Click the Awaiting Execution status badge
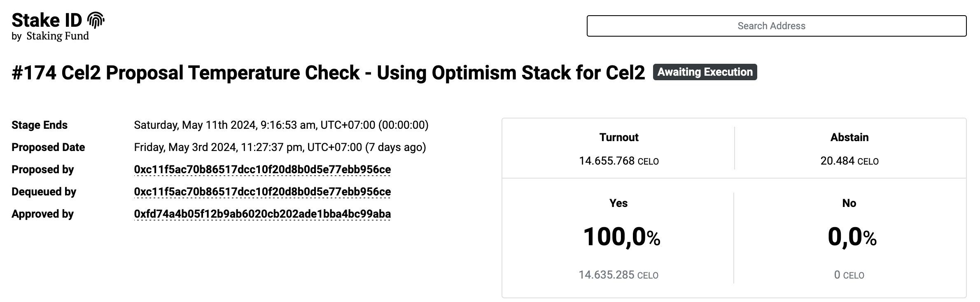The image size is (980, 302). [705, 72]
